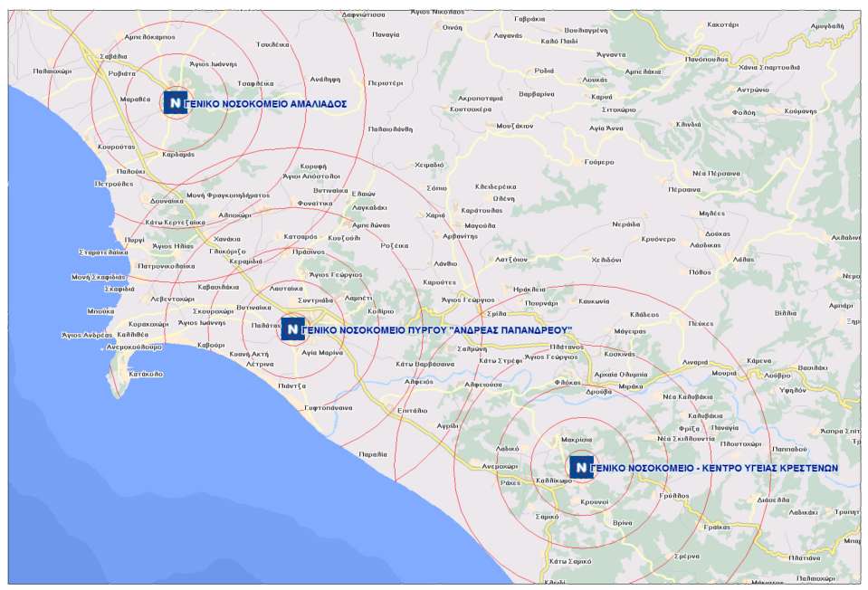Click the Περιστέρι label
Image resolution: width=868 pixels, height=590 pixels.
(386, 83)
